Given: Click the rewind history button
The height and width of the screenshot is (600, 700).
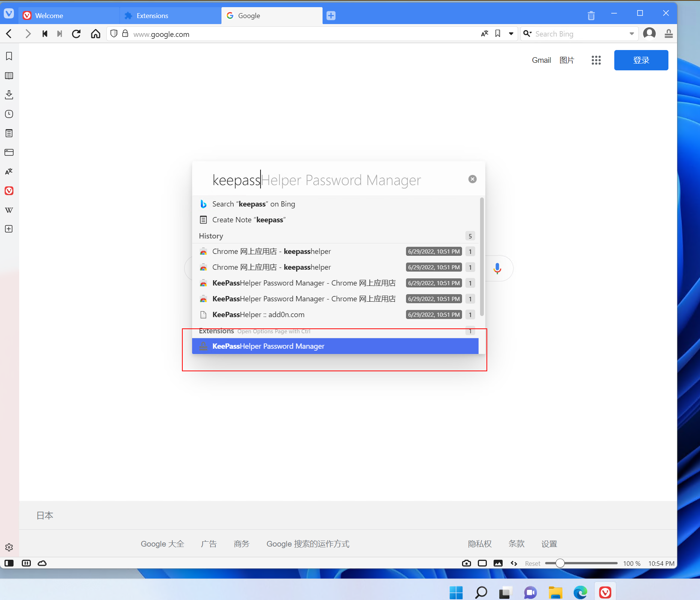Looking at the screenshot, I should point(45,34).
